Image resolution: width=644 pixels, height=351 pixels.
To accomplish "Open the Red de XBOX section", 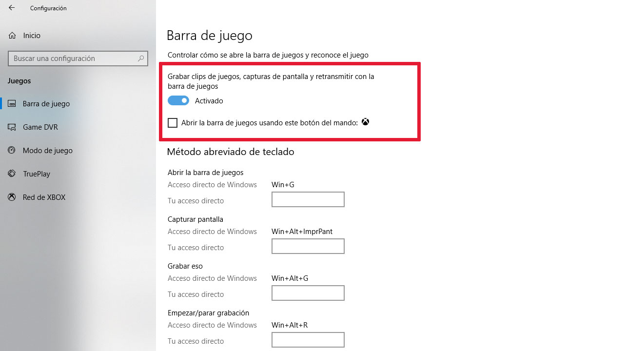I will pos(44,197).
